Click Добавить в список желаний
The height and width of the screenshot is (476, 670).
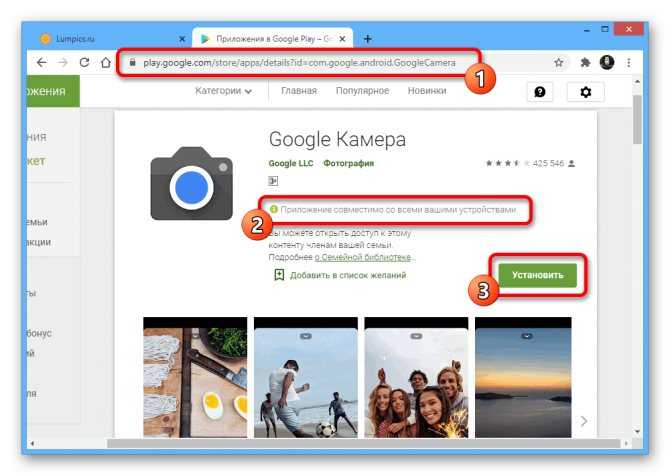348,275
